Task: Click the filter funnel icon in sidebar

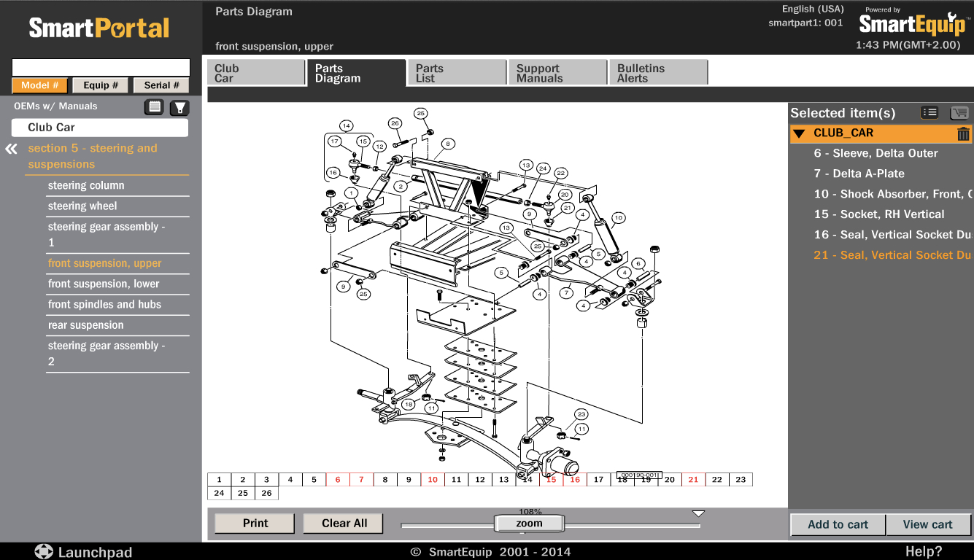Action: 178,106
